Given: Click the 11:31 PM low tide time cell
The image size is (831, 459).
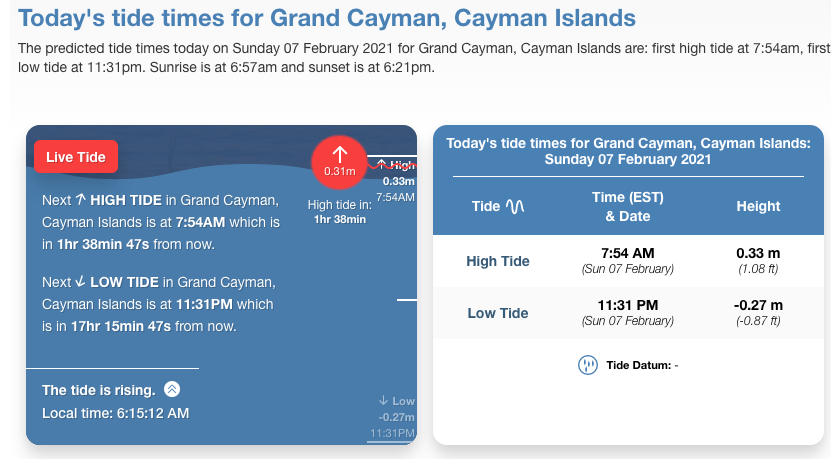Looking at the screenshot, I should [627, 305].
